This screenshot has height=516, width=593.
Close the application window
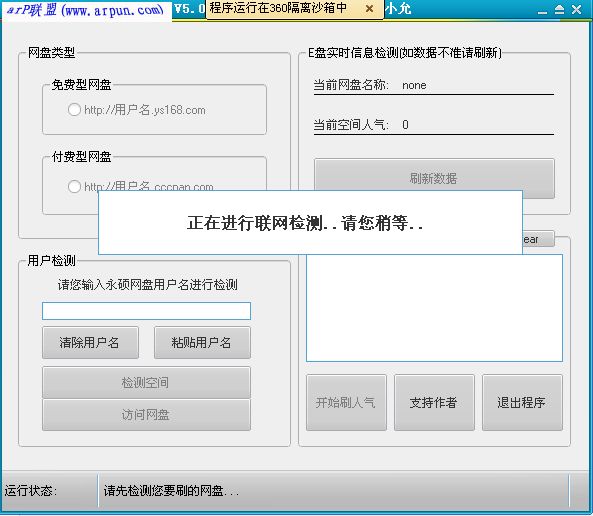577,9
